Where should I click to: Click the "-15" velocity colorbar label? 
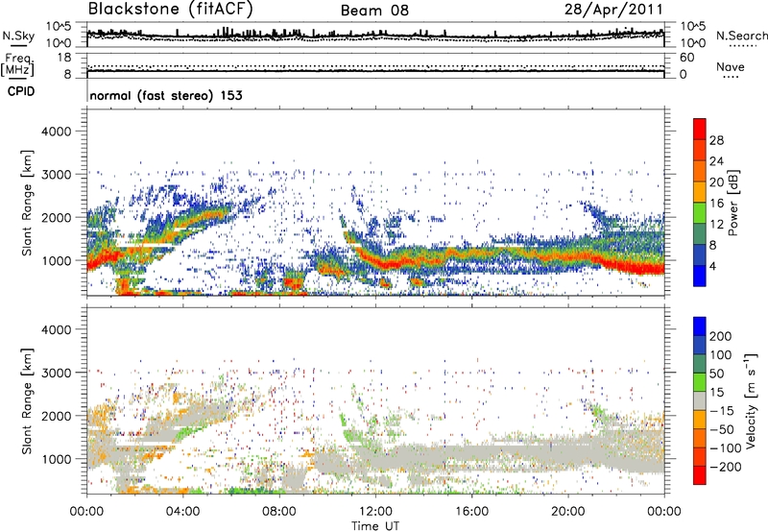722,411
